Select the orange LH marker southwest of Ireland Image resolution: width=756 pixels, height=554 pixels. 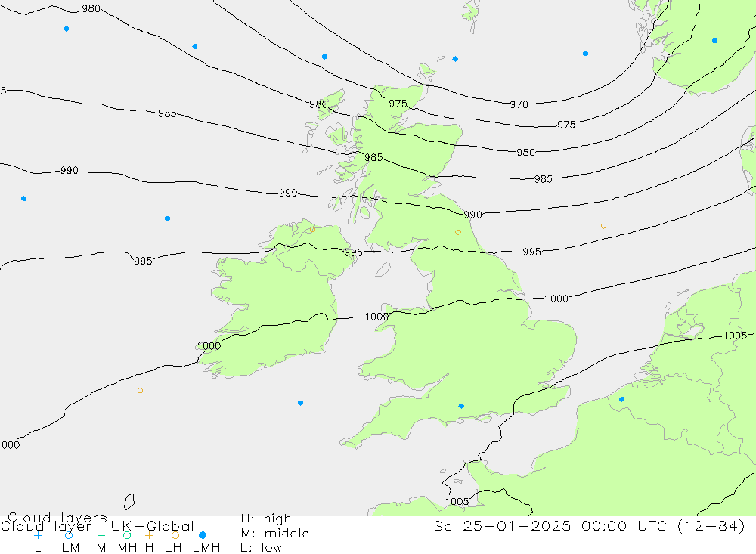click(x=140, y=391)
